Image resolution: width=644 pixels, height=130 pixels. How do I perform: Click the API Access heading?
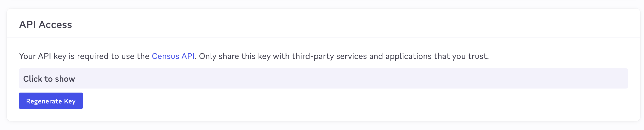[46, 25]
